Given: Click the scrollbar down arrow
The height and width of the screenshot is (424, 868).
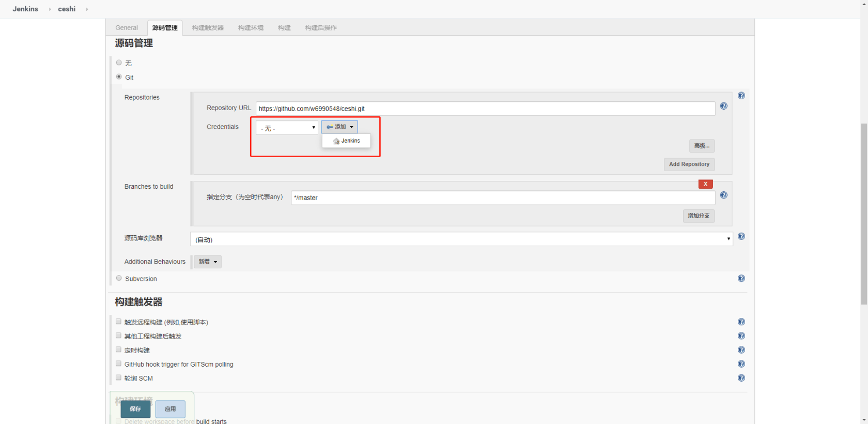Looking at the screenshot, I should click(864, 419).
